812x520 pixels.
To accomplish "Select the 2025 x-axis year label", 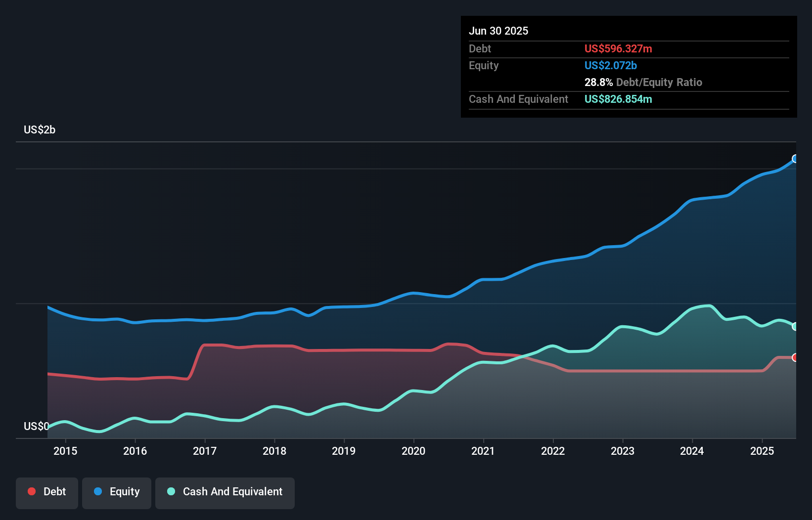I will (x=762, y=451).
